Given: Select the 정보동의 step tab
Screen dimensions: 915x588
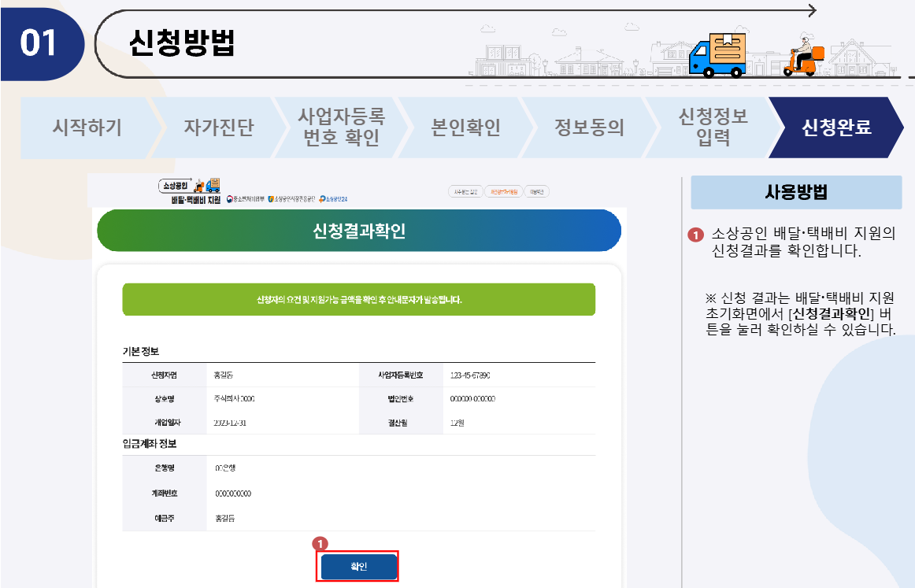Looking at the screenshot, I should tap(589, 128).
